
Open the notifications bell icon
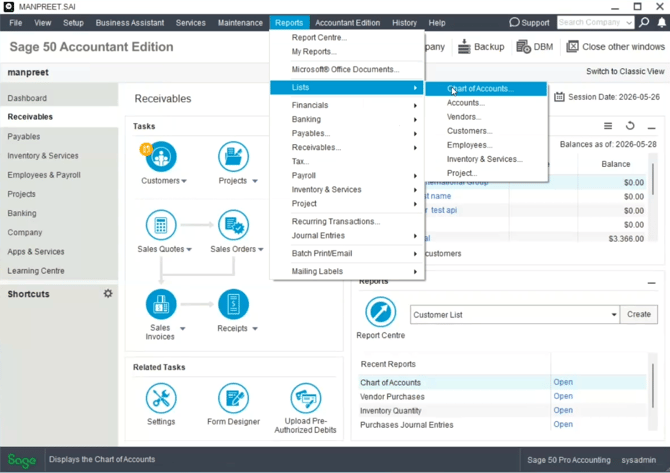(x=661, y=22)
